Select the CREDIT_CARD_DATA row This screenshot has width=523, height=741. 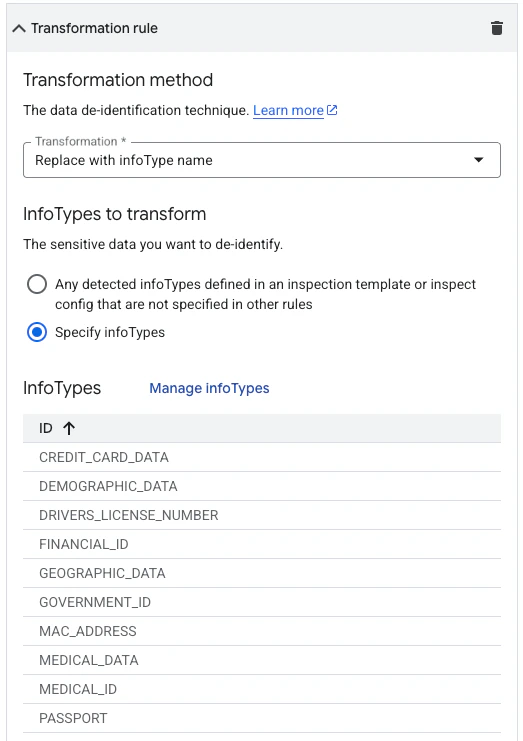262,457
